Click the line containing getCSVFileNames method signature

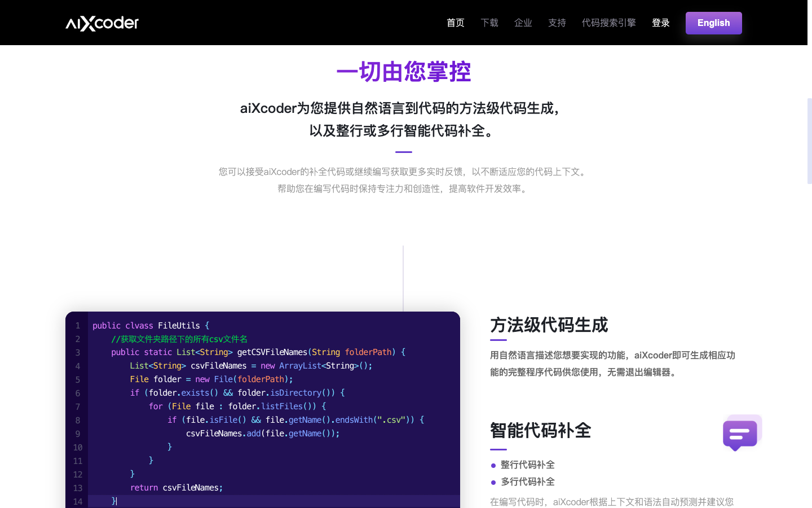click(x=258, y=352)
